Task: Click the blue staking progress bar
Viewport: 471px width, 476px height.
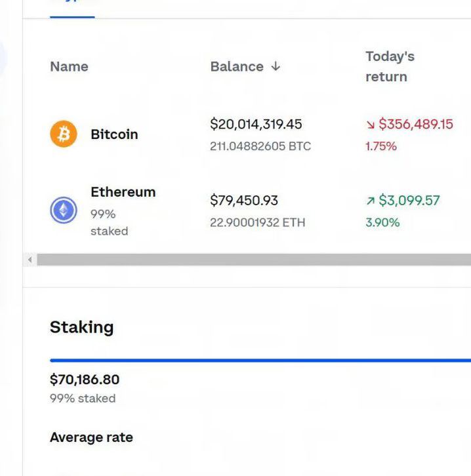Action: [260, 361]
